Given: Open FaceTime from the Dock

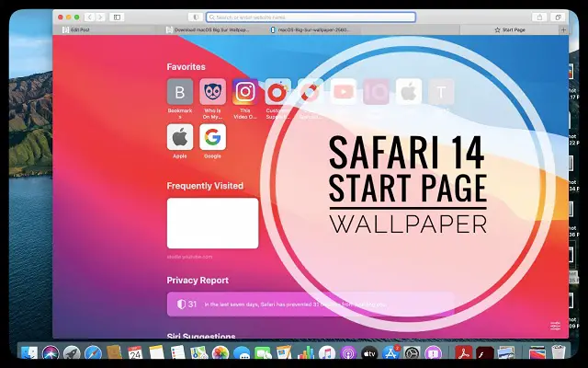Looking at the screenshot, I should coord(263,353).
